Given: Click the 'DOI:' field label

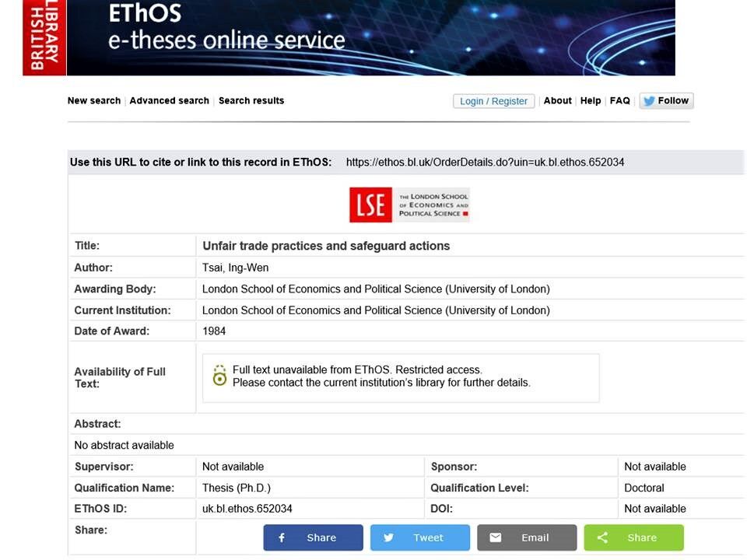Looking at the screenshot, I should (442, 509).
